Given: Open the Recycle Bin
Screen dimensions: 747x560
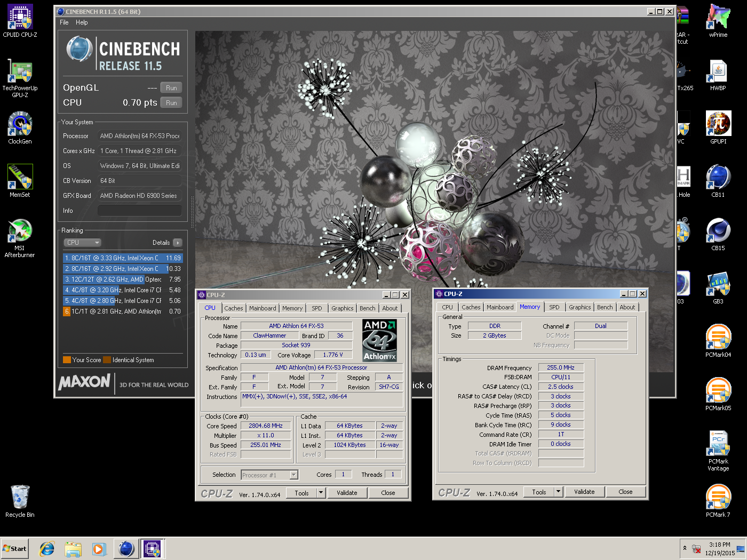Looking at the screenshot, I should click(x=20, y=501).
